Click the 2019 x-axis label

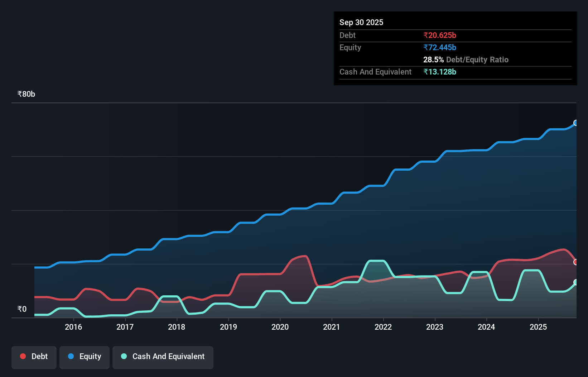click(x=228, y=327)
